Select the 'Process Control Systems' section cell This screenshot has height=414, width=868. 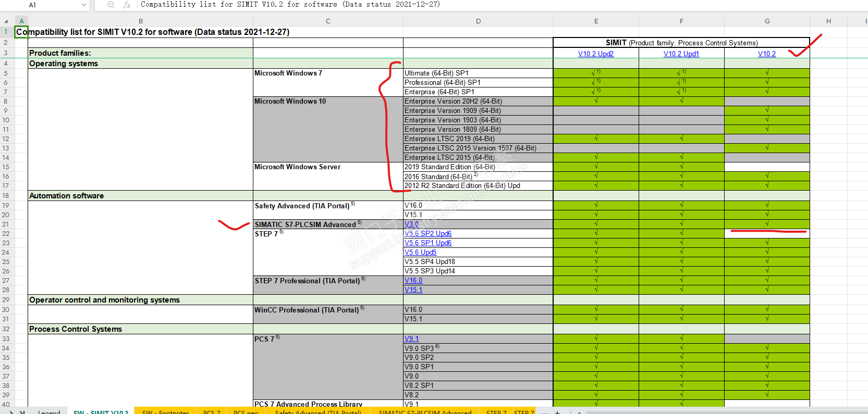tap(141, 329)
